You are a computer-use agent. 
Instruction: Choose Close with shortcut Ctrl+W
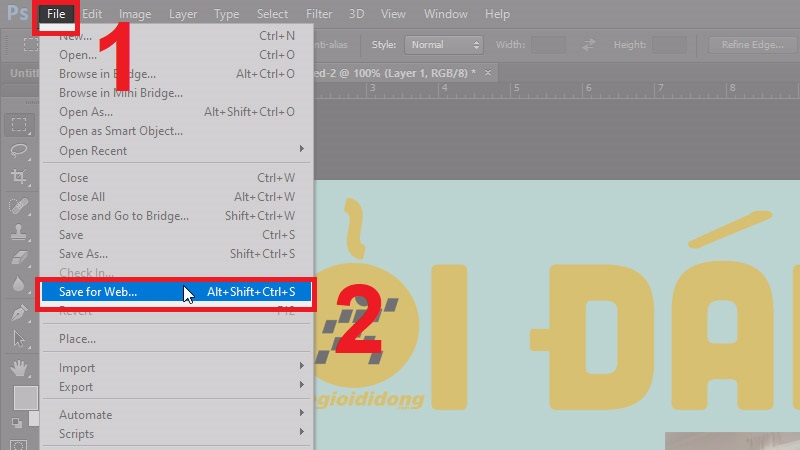pos(177,178)
